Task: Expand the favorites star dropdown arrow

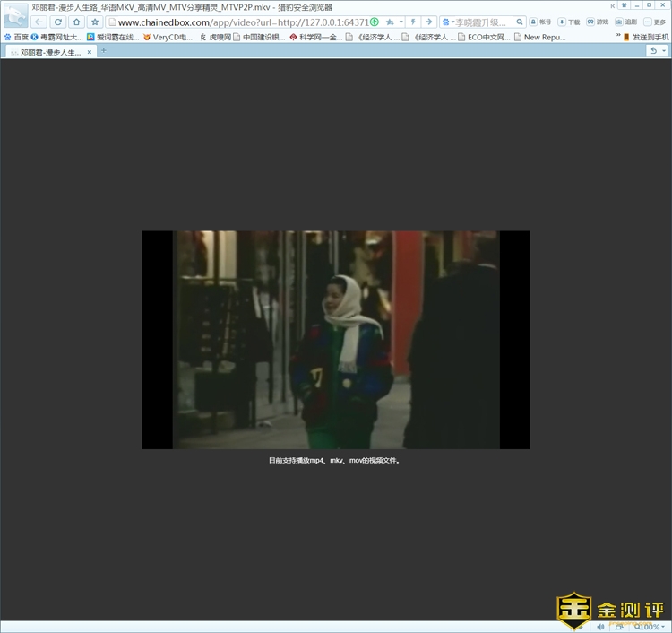Action: pos(401,22)
